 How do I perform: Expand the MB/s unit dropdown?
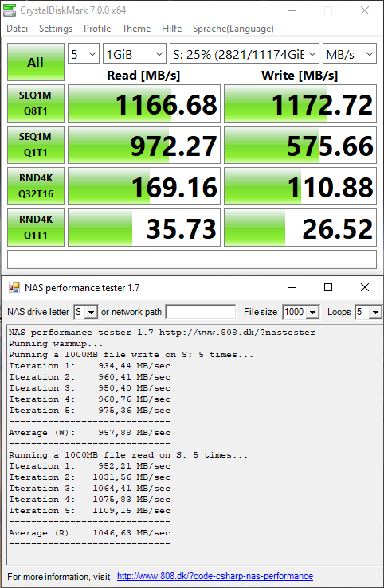(350, 55)
